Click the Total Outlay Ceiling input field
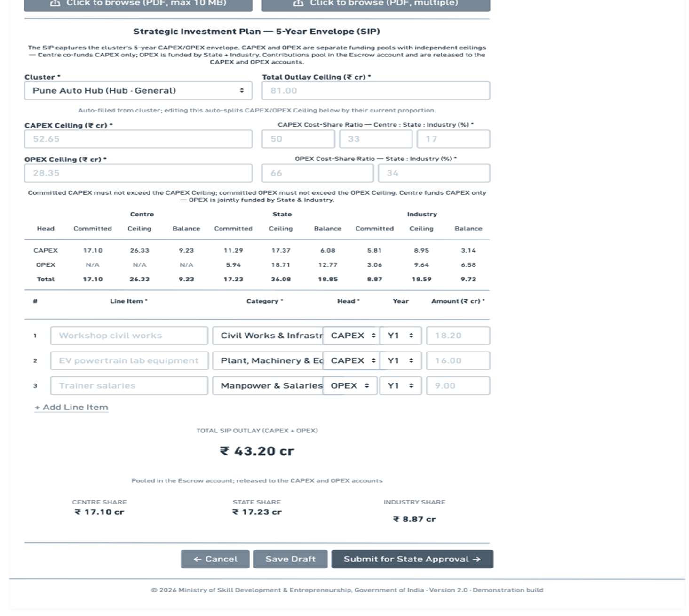 click(376, 90)
